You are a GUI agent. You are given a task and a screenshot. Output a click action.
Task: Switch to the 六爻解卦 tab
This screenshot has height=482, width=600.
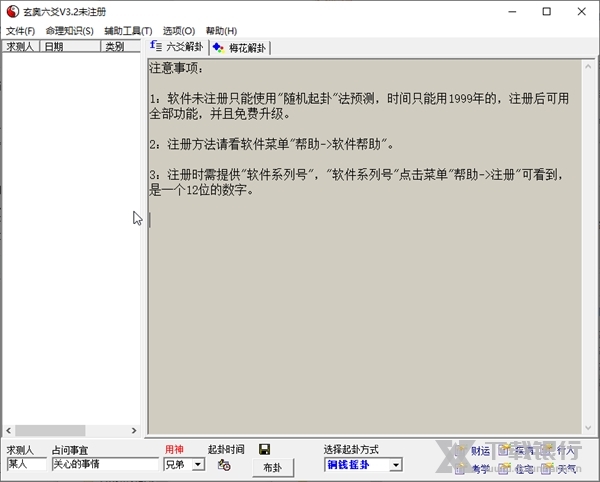(177, 47)
